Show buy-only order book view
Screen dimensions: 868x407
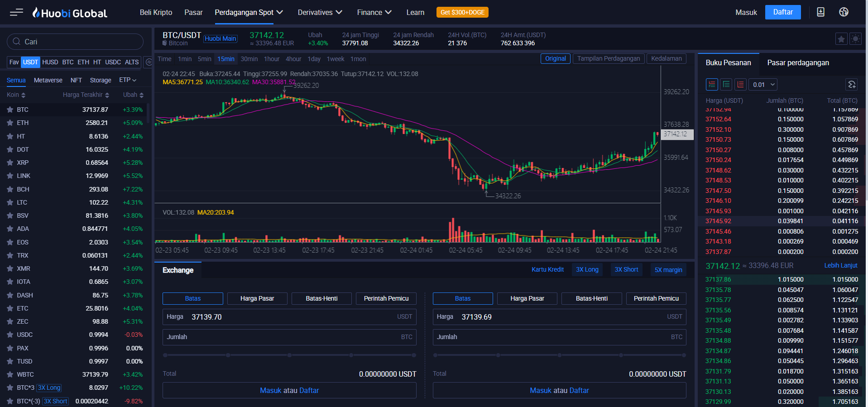[x=726, y=84]
